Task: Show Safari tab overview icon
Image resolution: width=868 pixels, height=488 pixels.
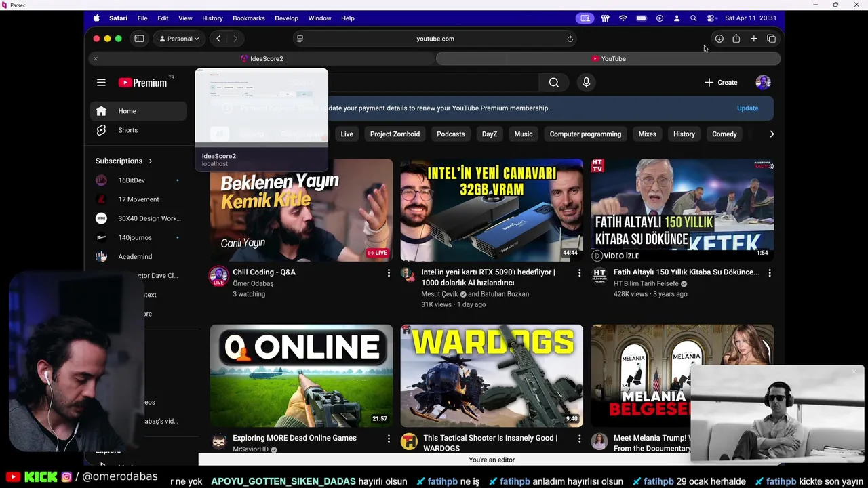Action: point(771,39)
